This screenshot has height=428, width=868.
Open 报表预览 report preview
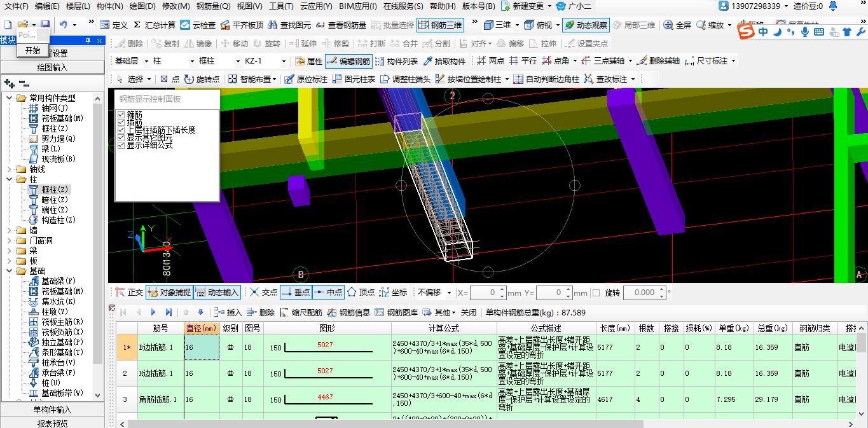52,423
